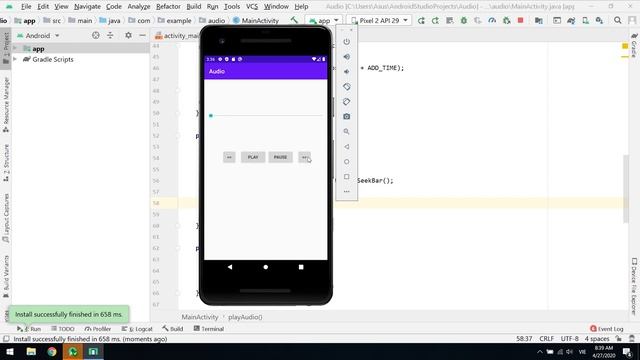This screenshot has height=360, width=640.
Task: Click the Profile app gauge icon
Action: pos(492,20)
